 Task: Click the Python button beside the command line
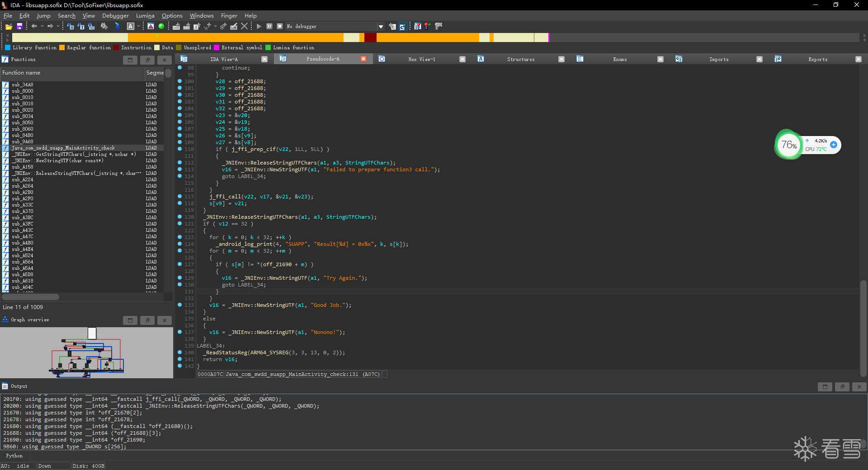point(14,456)
